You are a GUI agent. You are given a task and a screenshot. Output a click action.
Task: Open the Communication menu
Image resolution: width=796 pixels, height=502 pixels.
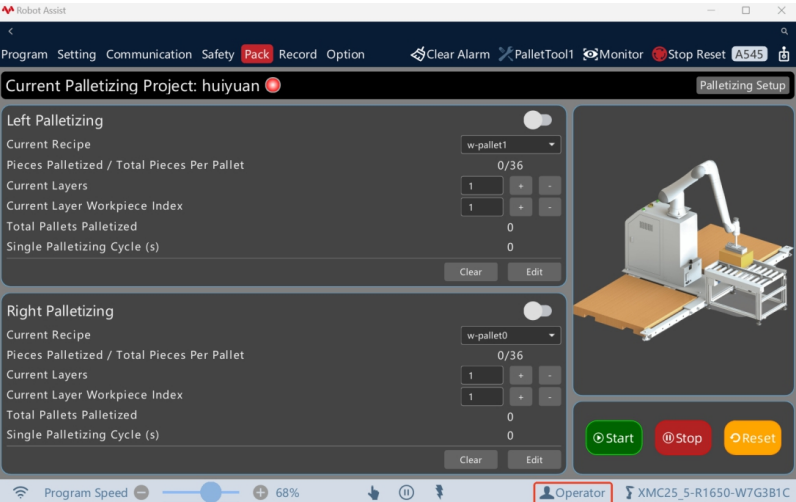click(149, 54)
